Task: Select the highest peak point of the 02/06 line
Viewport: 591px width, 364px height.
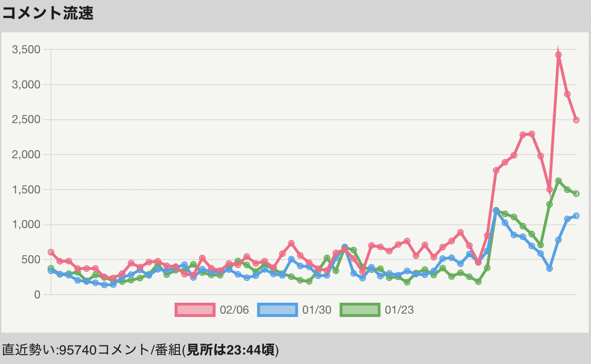Action: [558, 55]
